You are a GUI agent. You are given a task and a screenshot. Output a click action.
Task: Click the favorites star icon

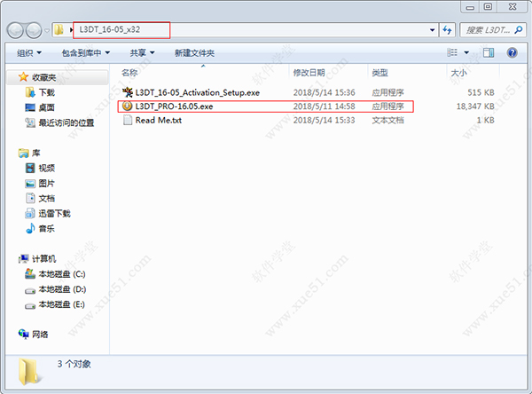pyautogui.click(x=23, y=77)
